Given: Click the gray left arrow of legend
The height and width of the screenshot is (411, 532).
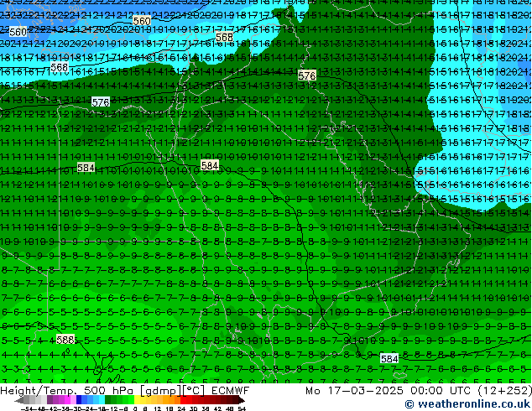Looking at the screenshot, I should [x=19, y=401].
